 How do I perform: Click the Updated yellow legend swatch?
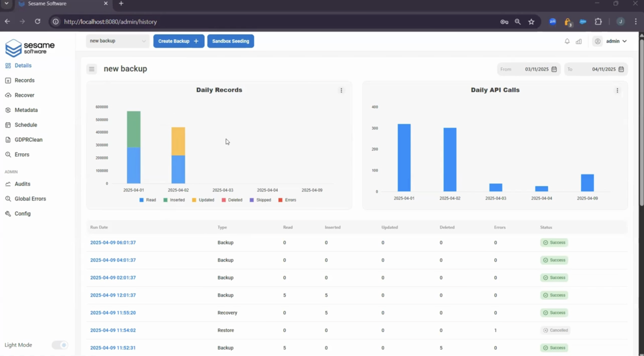click(194, 200)
